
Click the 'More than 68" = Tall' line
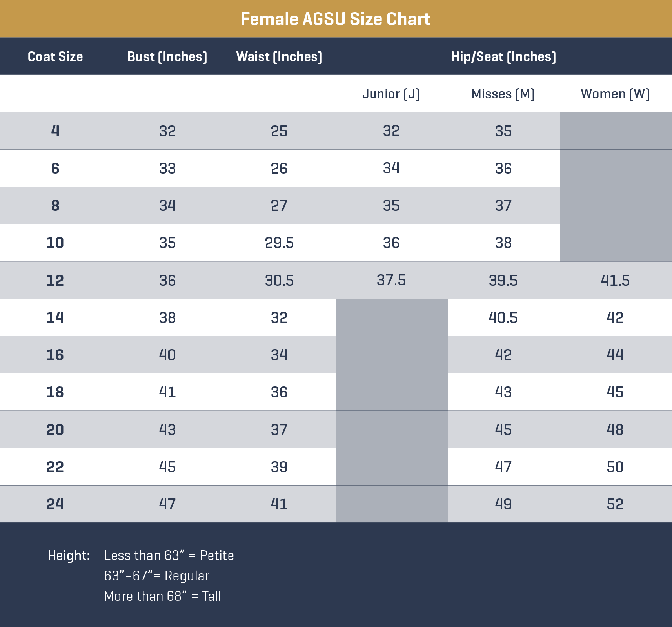pyautogui.click(x=162, y=596)
